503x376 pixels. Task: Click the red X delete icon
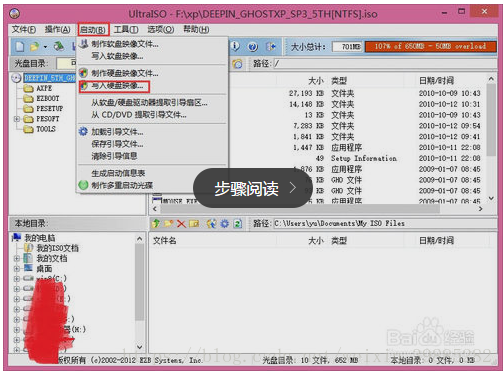(181, 224)
